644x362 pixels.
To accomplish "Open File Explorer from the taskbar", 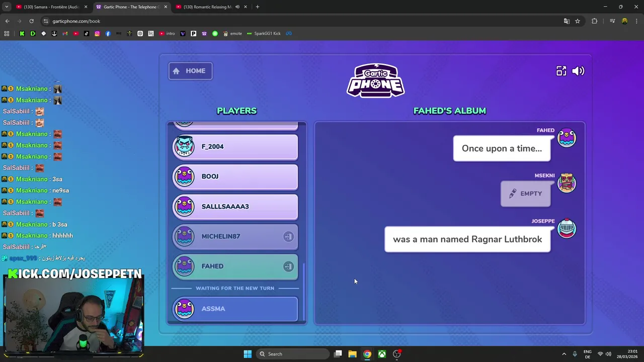I will click(x=352, y=354).
